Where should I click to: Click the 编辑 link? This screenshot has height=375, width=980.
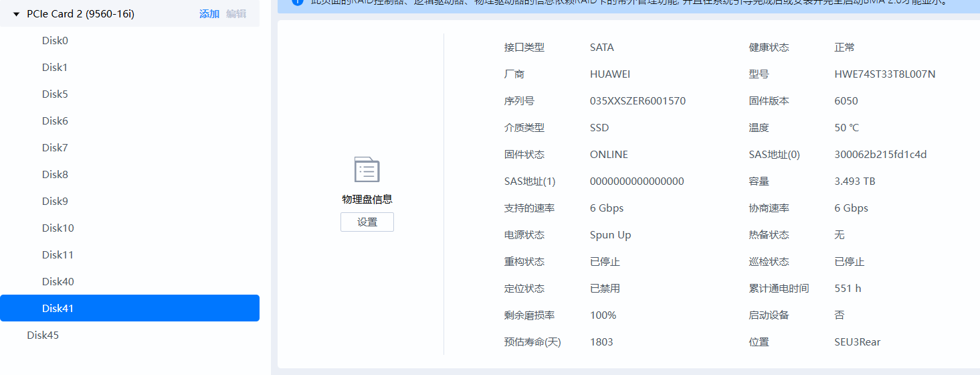click(235, 14)
